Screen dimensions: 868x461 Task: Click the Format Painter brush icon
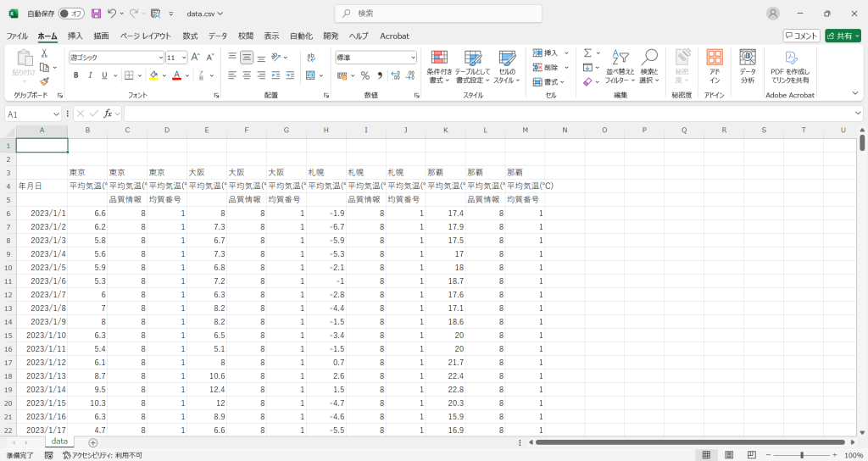44,81
